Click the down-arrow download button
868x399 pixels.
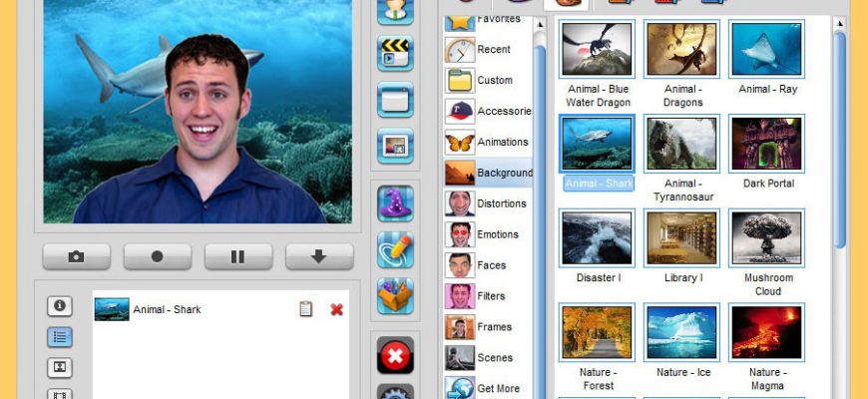tap(319, 256)
